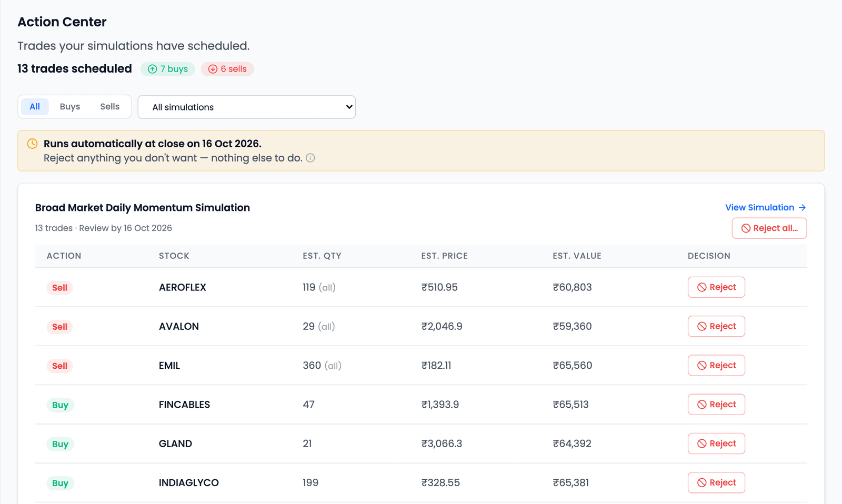
Task: Click the 7 buys badge
Action: tap(168, 69)
